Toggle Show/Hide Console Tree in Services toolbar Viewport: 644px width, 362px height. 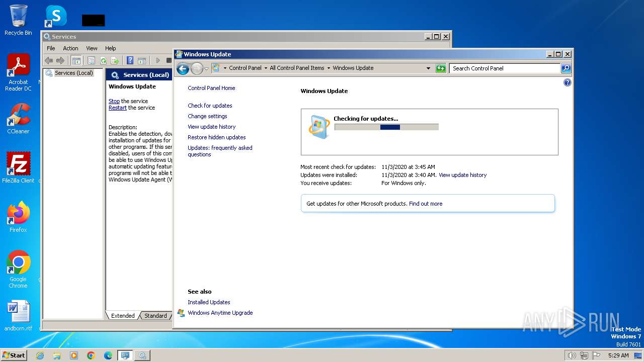click(76, 60)
